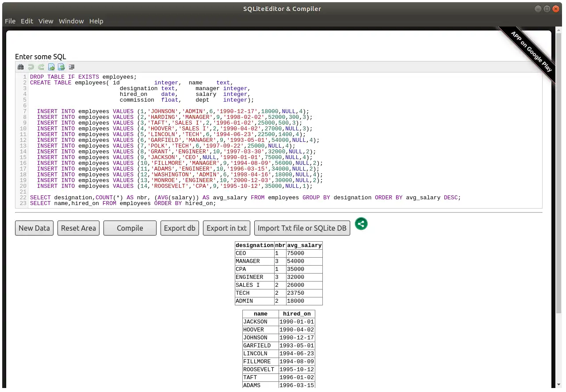The height and width of the screenshot is (392, 566).
Task: Click the TECH designation cell in results
Action: click(255, 293)
